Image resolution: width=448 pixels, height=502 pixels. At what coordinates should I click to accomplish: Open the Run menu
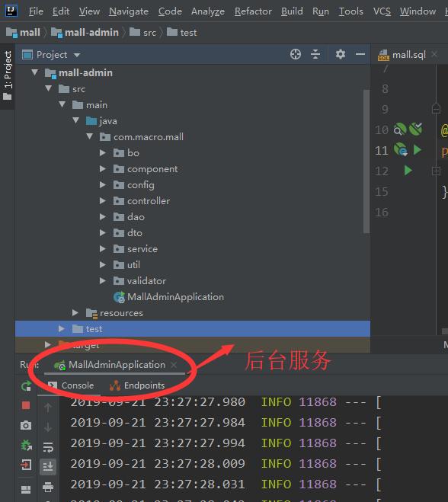tap(321, 11)
